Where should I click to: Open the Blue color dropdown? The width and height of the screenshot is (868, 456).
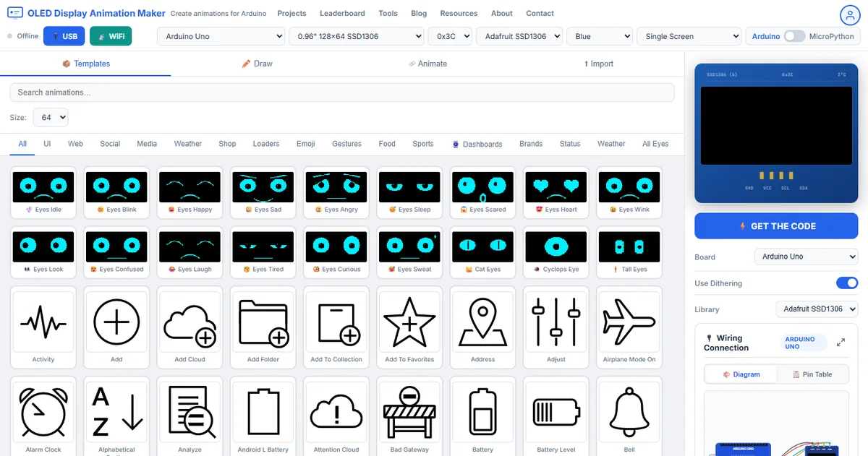pyautogui.click(x=599, y=36)
